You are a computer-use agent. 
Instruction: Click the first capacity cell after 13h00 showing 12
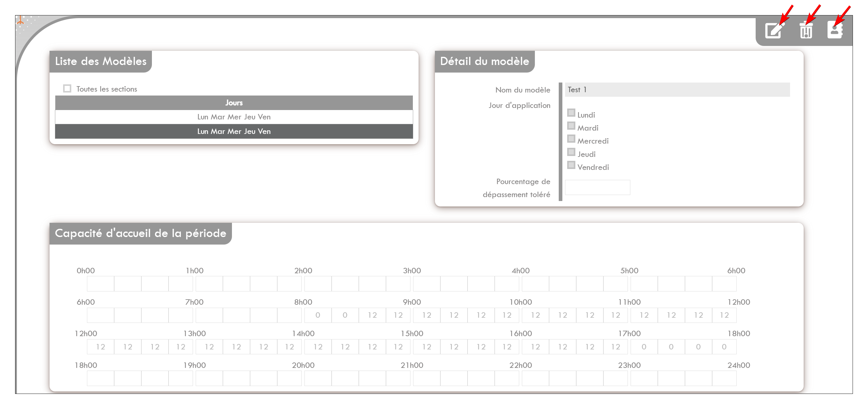(209, 347)
